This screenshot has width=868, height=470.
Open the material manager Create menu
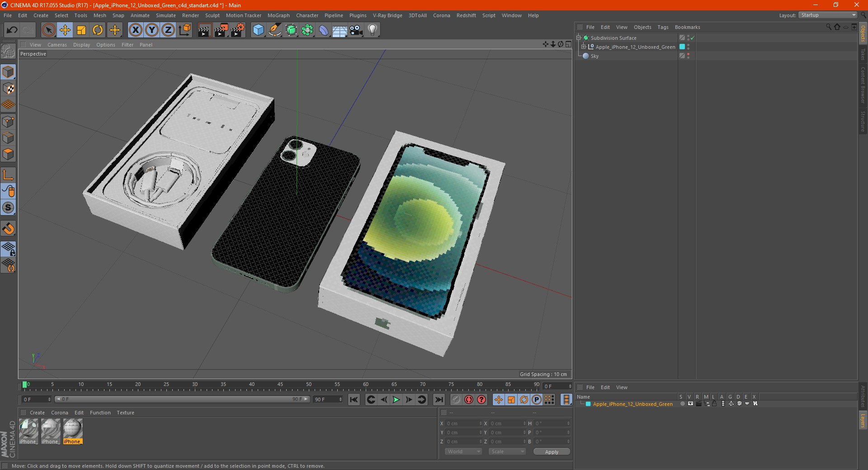click(37, 413)
